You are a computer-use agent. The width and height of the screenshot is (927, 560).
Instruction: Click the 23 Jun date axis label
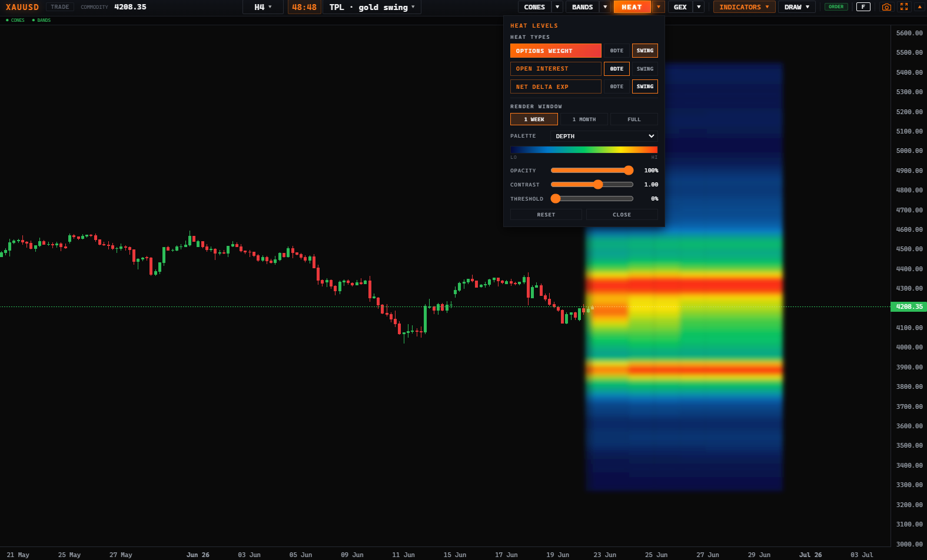point(605,555)
